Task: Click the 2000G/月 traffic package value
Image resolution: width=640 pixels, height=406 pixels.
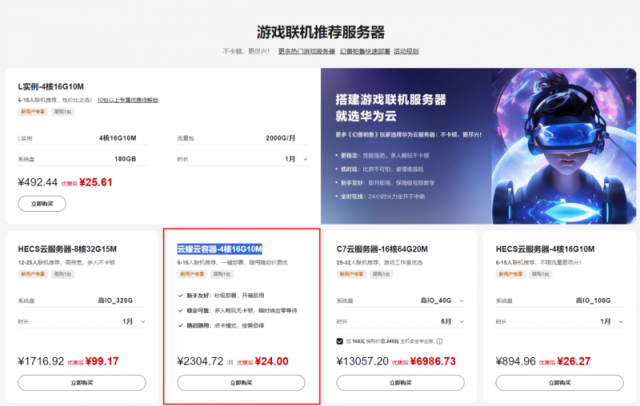Action: (x=280, y=138)
